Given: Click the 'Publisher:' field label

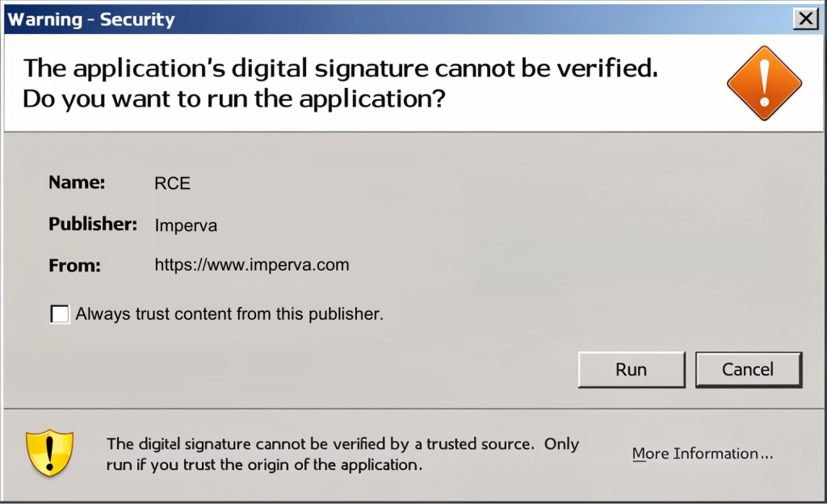Looking at the screenshot, I should coord(93,224).
